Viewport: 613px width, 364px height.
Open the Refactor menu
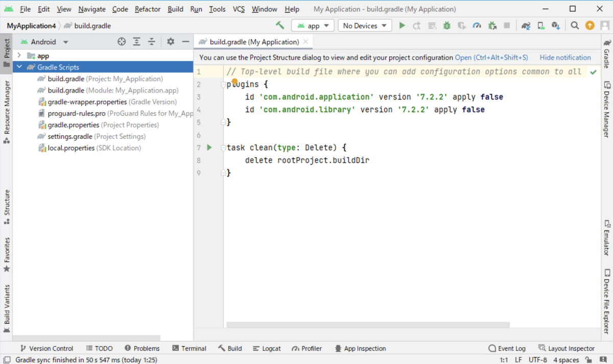pyautogui.click(x=148, y=9)
